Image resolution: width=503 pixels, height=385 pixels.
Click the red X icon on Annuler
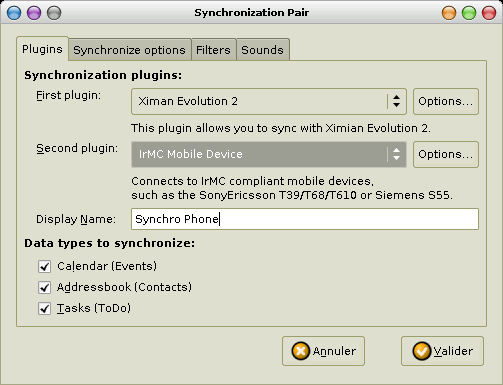click(x=301, y=351)
